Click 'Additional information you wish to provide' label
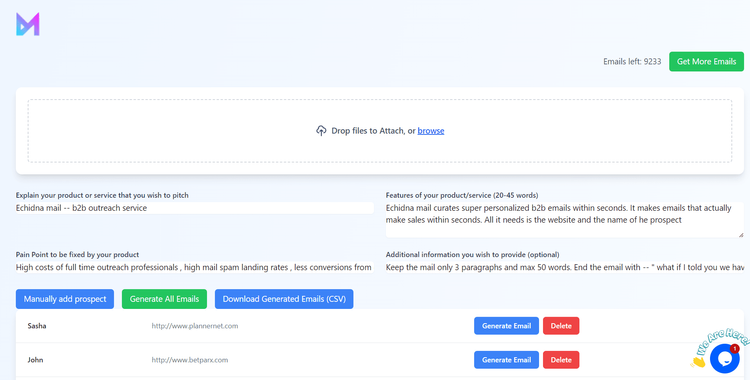 tap(473, 255)
